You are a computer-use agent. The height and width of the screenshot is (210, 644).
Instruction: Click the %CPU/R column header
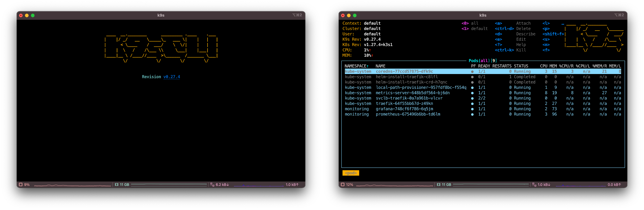pyautogui.click(x=566, y=66)
